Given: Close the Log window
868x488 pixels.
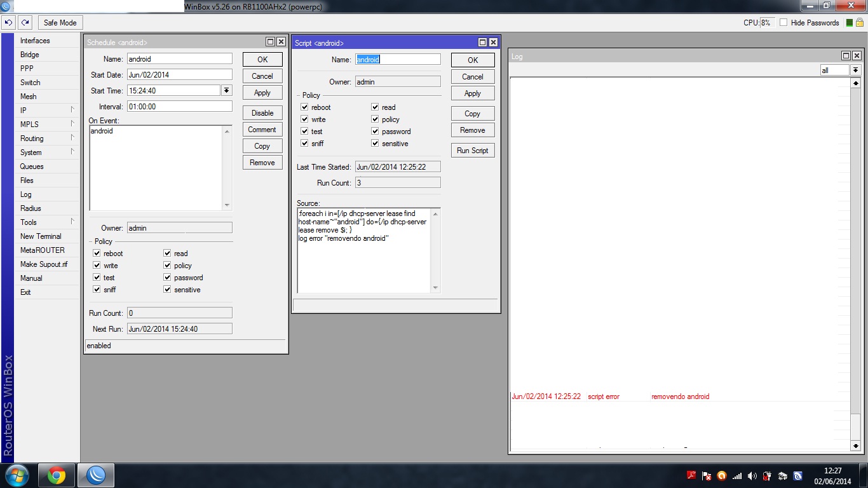Looking at the screenshot, I should click(857, 56).
